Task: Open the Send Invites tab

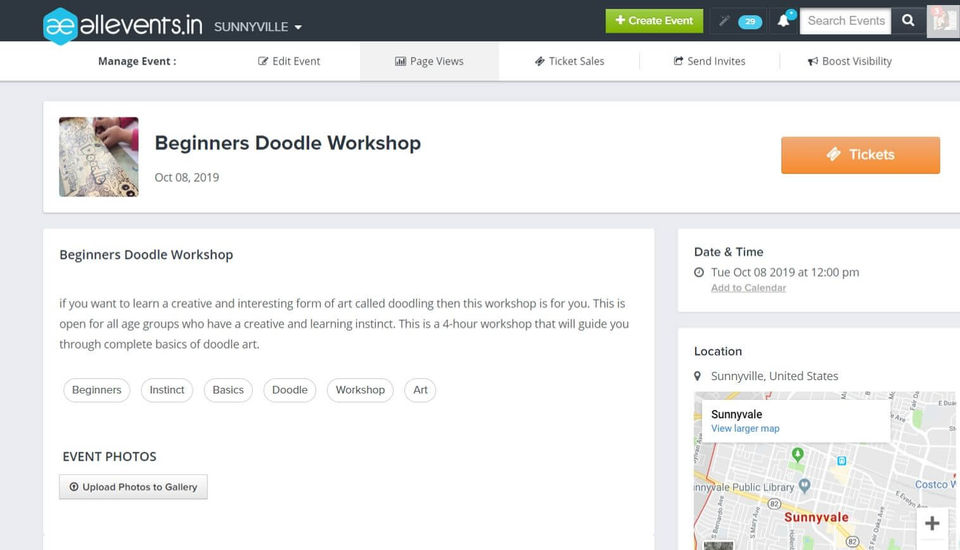Action: click(x=710, y=61)
